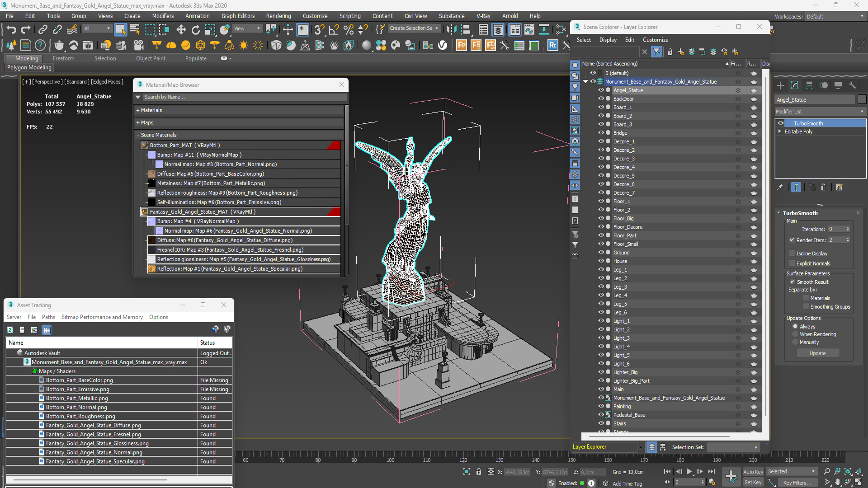This screenshot has width=868, height=488.
Task: Click Table View icon in Asset Tracking
Action: [47, 330]
